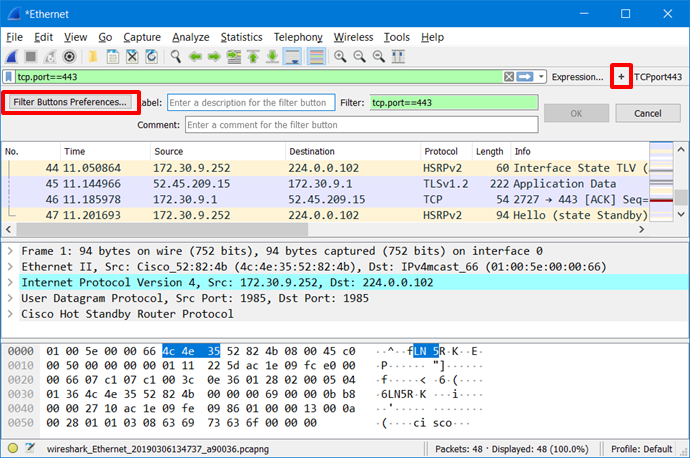The height and width of the screenshot is (458, 690).
Task: Jump to the last packet
Action: pyautogui.click(x=272, y=57)
